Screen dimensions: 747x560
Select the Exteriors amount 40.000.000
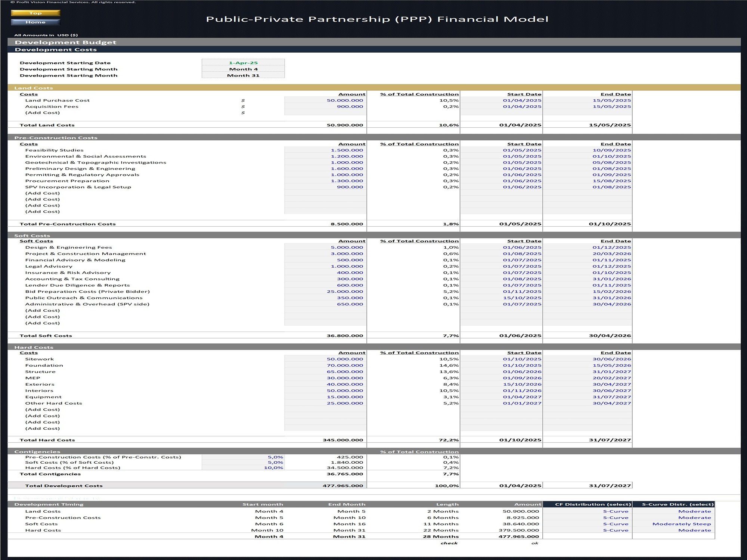(x=325, y=385)
